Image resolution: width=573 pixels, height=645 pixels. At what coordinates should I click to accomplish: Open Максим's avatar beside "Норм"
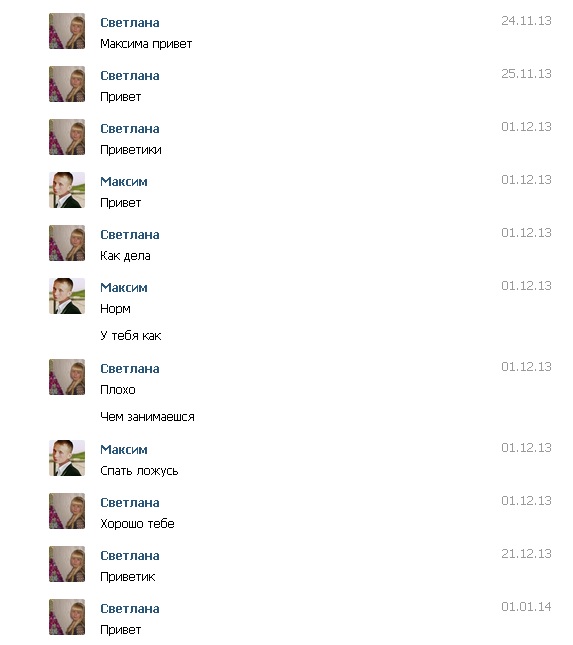pos(67,296)
